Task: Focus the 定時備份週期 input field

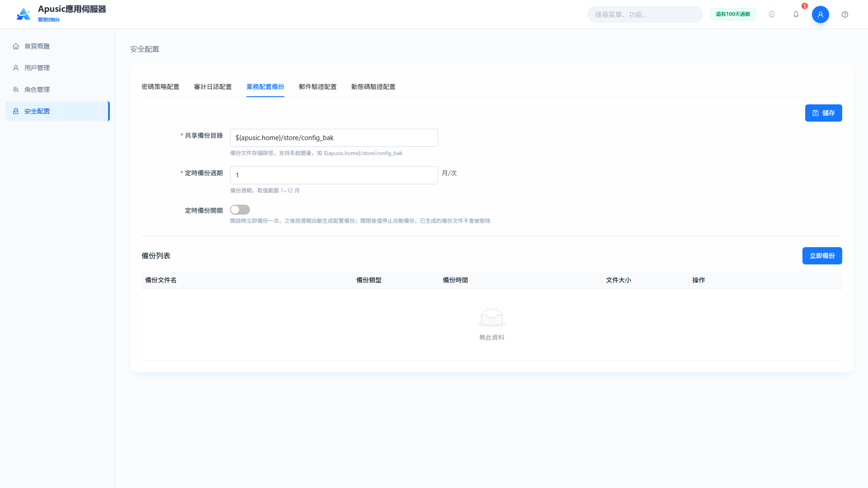Action: click(x=334, y=175)
